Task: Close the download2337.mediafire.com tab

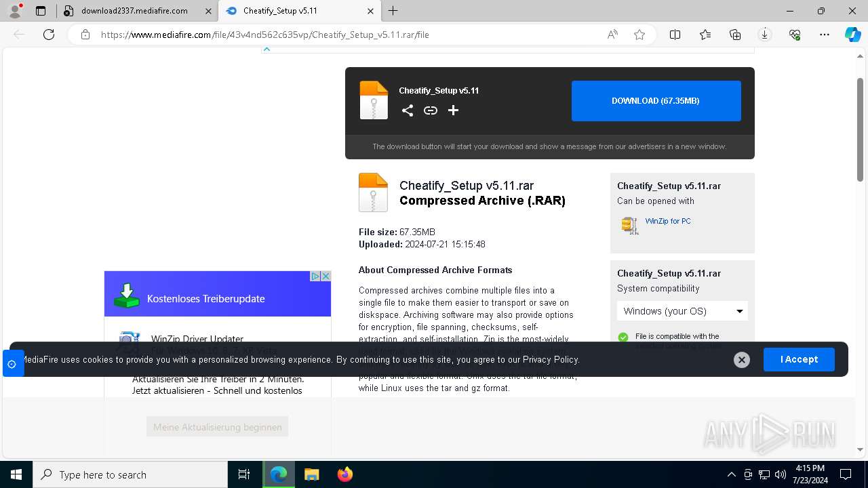Action: tap(208, 11)
